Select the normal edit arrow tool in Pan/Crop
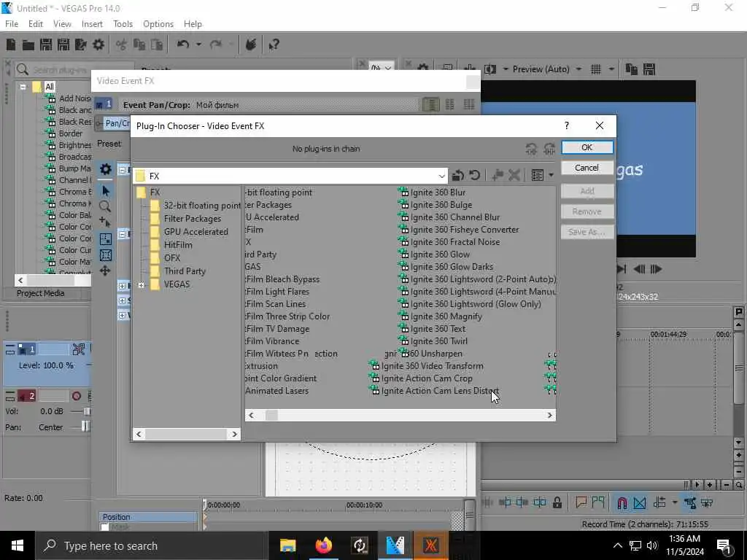The image size is (747, 560). (x=106, y=191)
